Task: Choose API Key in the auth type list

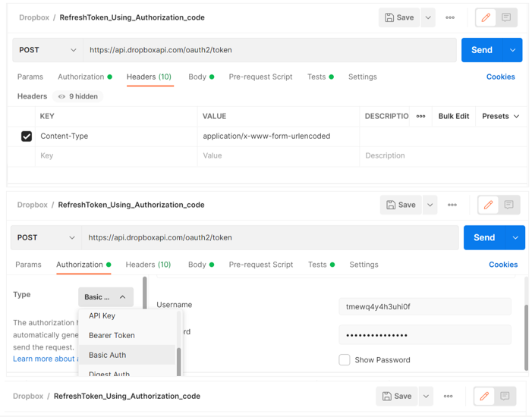Action: pyautogui.click(x=102, y=315)
